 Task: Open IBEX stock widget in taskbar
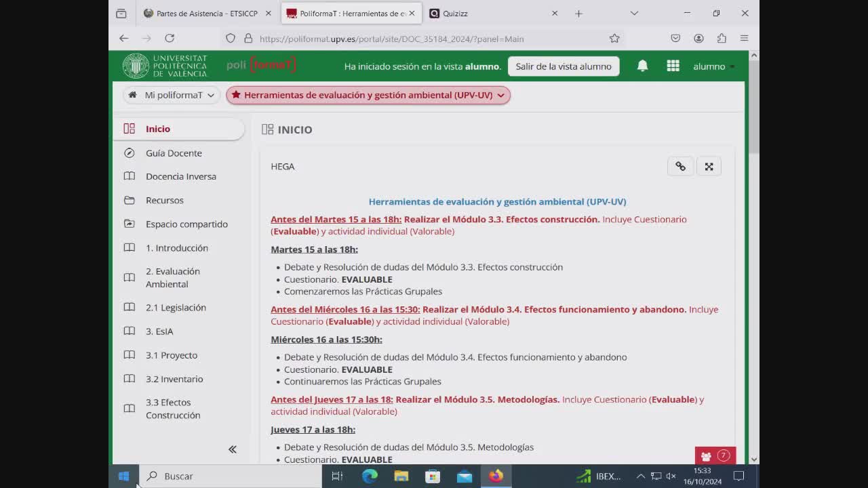pyautogui.click(x=599, y=476)
